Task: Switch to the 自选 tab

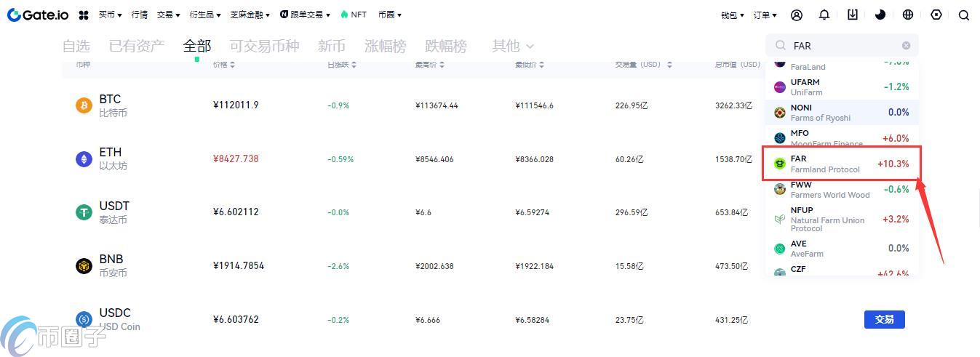Action: 76,46
